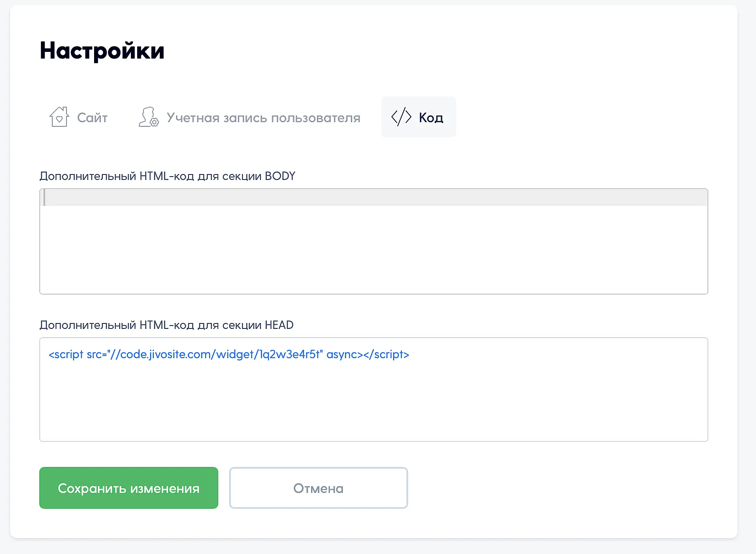Viewport: 756px width, 554px height.
Task: Click blank space in HEAD code field
Action: 373,402
